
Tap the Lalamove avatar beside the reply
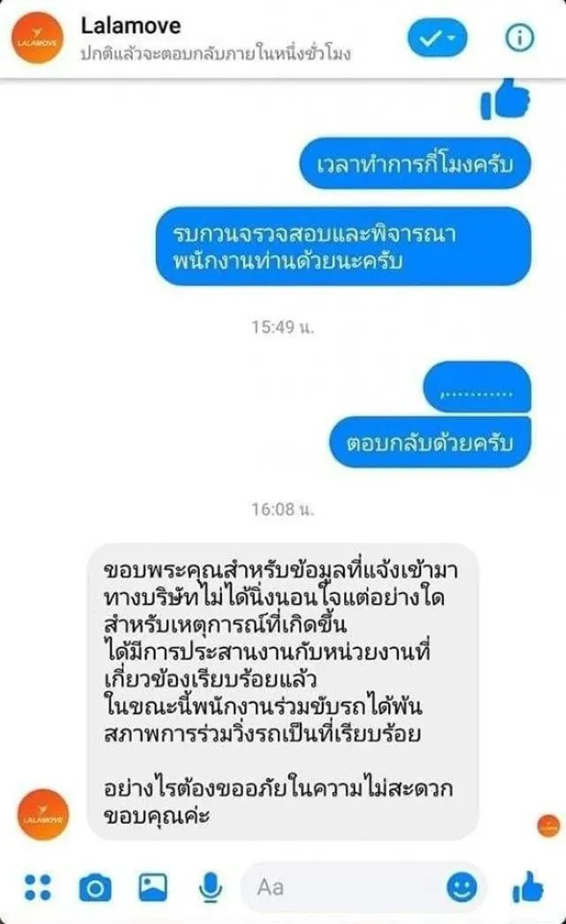tap(43, 814)
